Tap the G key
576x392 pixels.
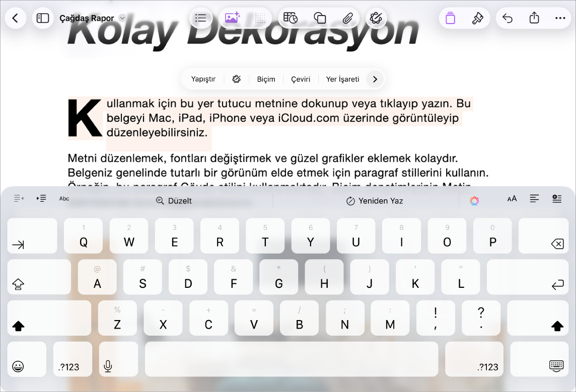click(x=279, y=277)
